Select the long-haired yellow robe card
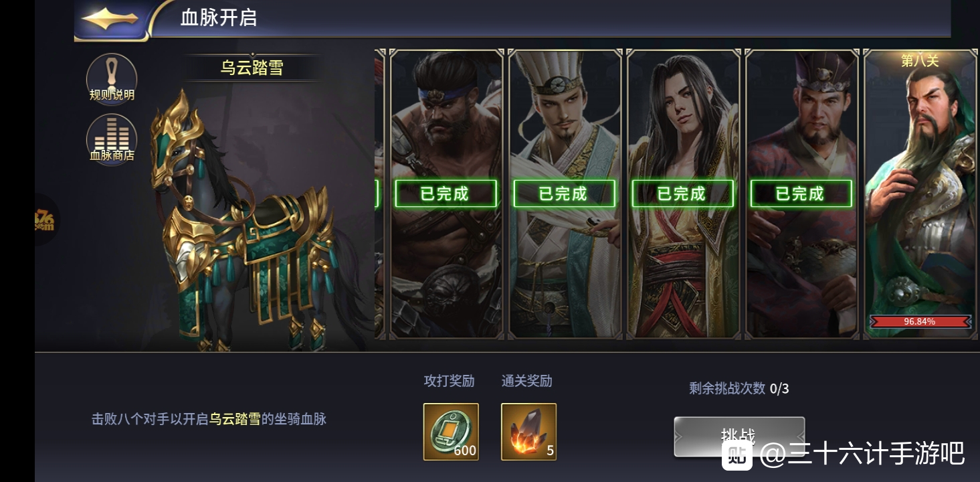 pos(684,194)
